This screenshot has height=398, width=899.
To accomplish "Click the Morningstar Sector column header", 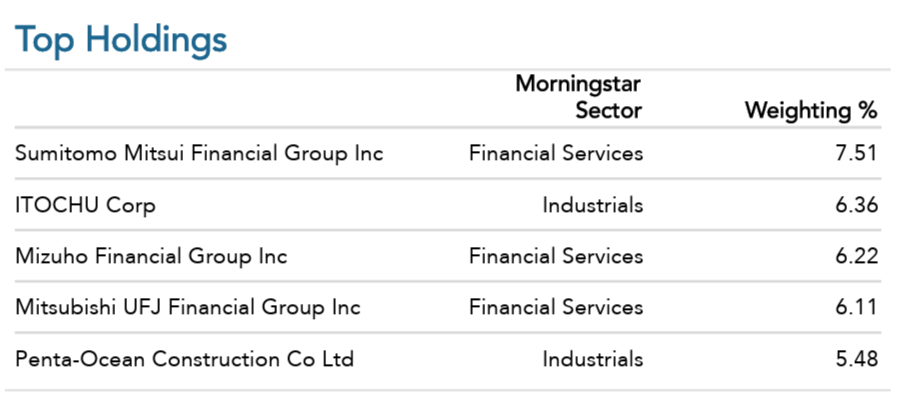I will [x=579, y=97].
